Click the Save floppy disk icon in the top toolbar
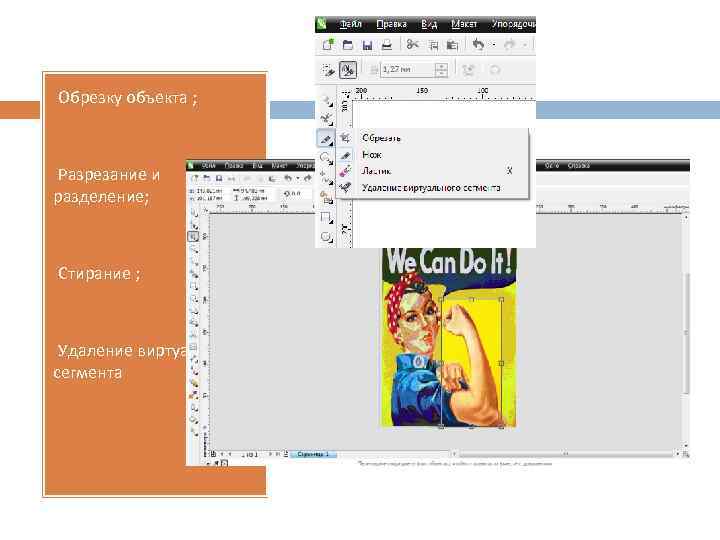The width and height of the screenshot is (720, 540). [x=367, y=45]
